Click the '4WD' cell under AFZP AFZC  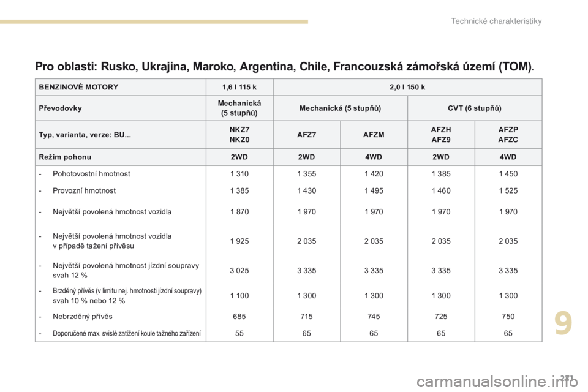[x=508, y=157]
